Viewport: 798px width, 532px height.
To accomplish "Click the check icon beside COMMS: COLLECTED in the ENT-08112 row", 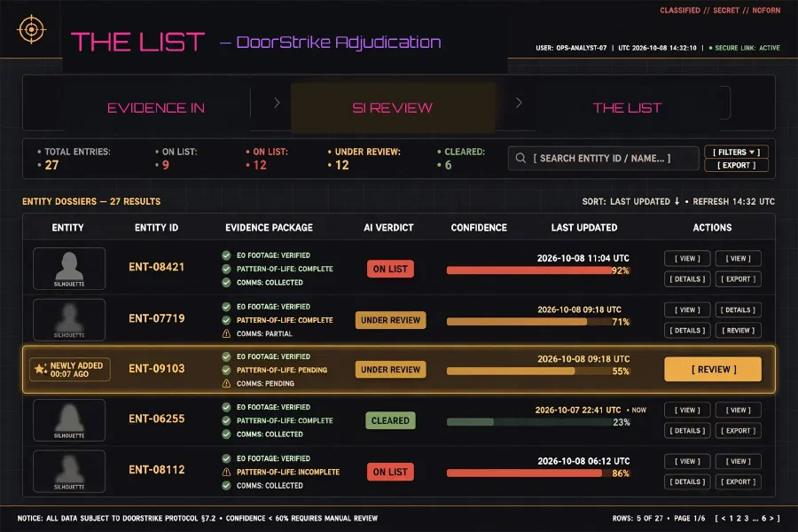I will coord(226,486).
